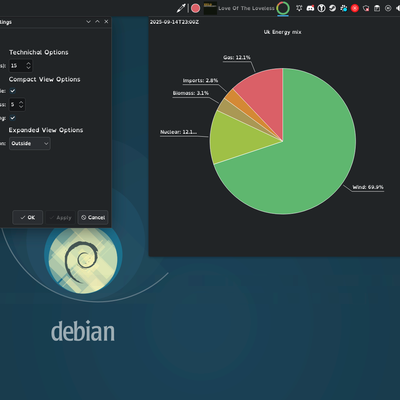The image size is (400, 400).
Task: Decrease the spinbox showing 15
Action: (28, 68)
